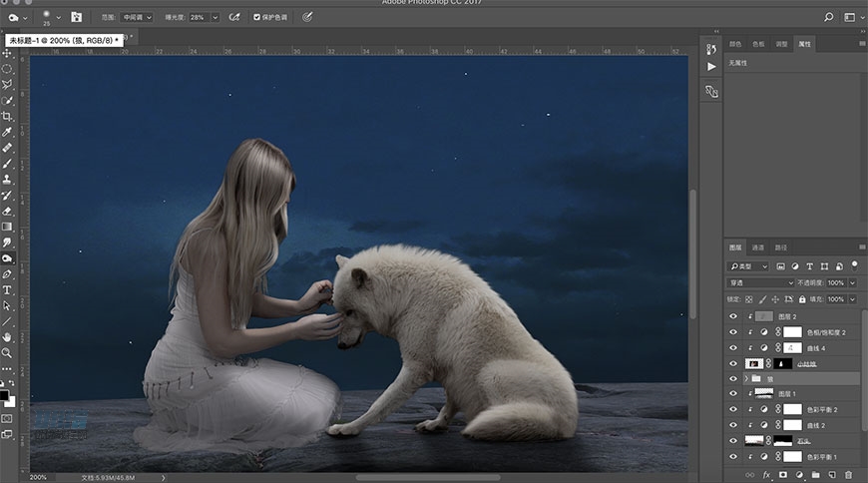Hide the 图层 1 layer

(x=733, y=394)
